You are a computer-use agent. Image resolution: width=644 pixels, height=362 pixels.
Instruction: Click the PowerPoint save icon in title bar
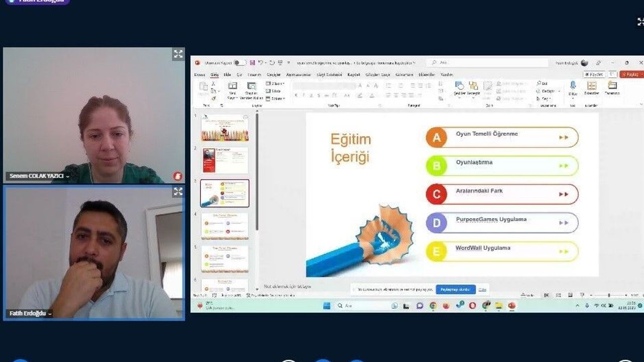pos(253,63)
